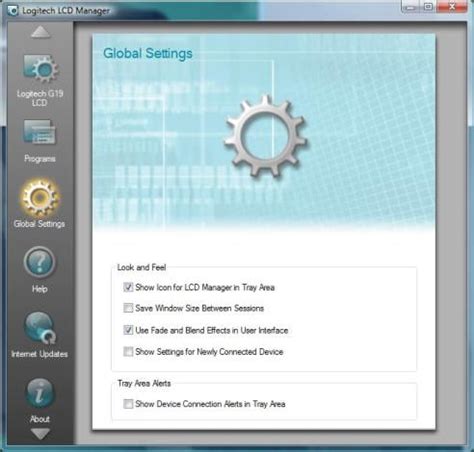Screen dimensions: 474x452
Task: Disable Use Fade and Blend Effects checkbox
Action: (128, 330)
